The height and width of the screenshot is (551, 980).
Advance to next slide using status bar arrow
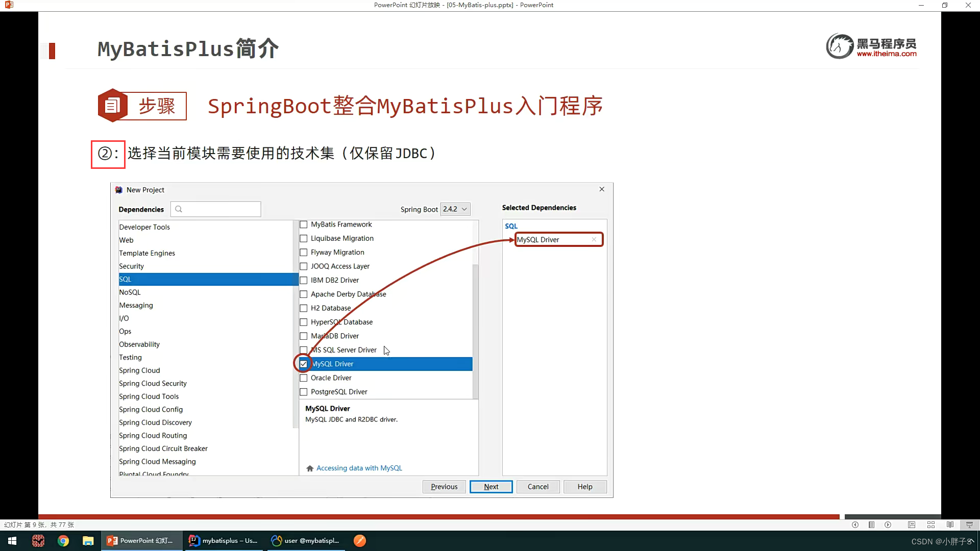pyautogui.click(x=888, y=524)
